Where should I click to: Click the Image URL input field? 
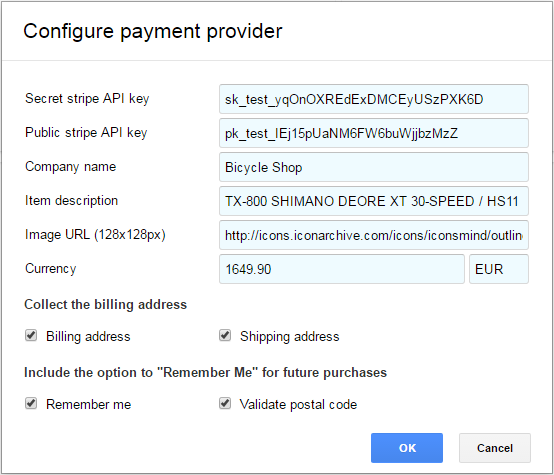pos(374,235)
